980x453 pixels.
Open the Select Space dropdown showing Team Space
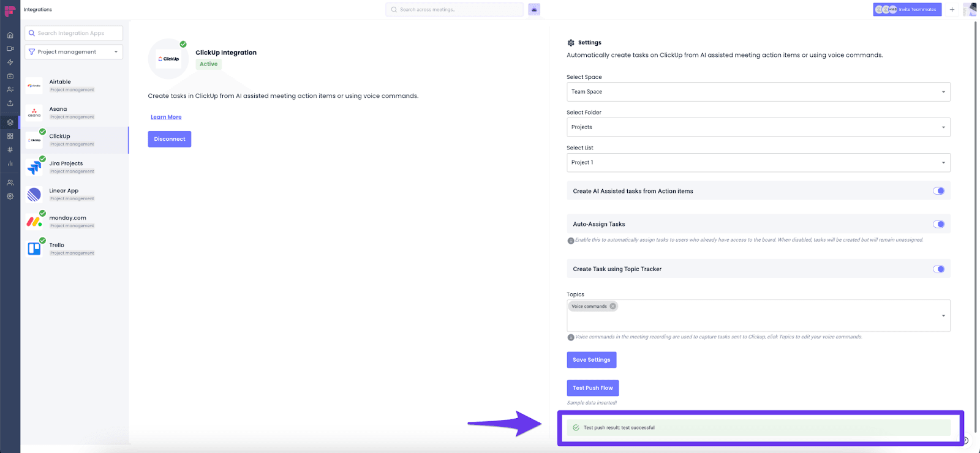pos(758,92)
